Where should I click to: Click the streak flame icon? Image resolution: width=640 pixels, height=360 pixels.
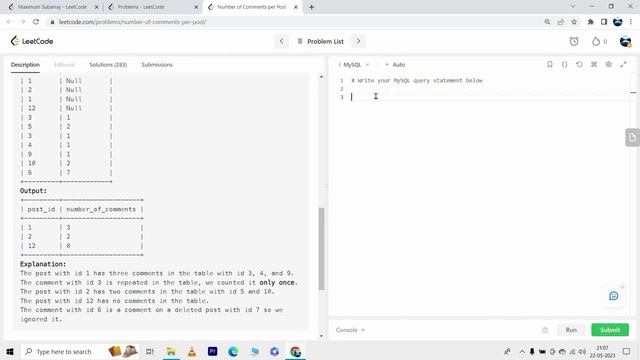coord(596,41)
